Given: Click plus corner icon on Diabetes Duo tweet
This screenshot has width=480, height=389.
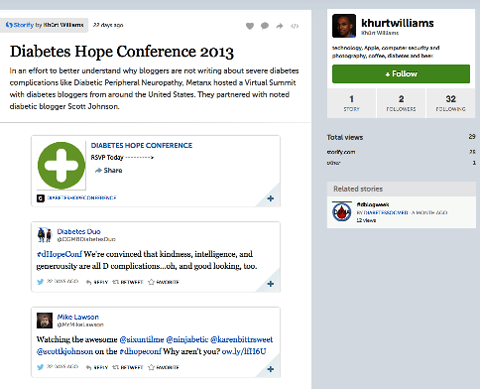Looking at the screenshot, I should coord(270,284).
